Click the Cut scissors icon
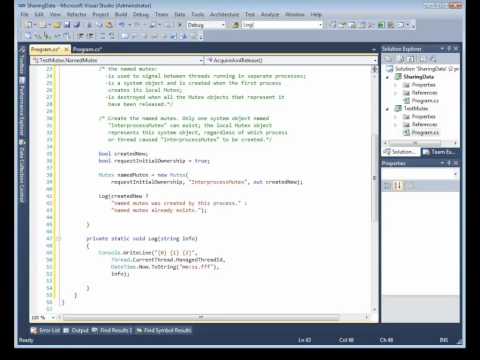Image resolution: width=480 pixels, height=360 pixels. tap(89, 25)
